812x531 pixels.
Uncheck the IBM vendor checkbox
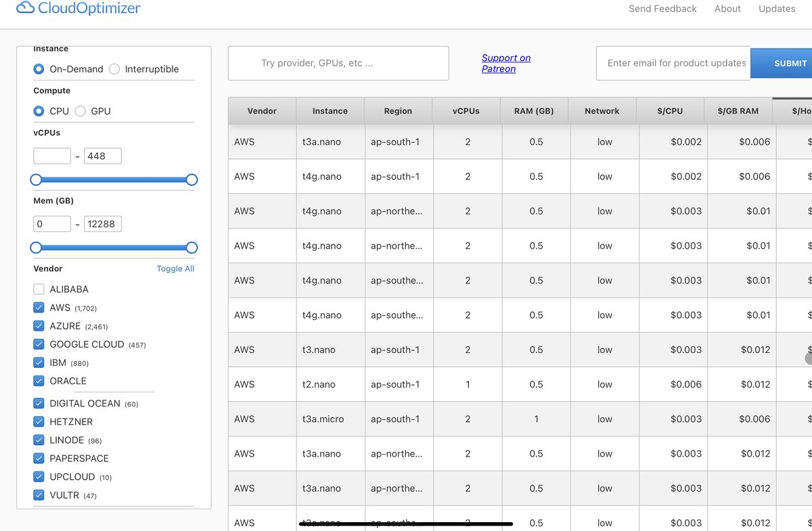point(39,362)
